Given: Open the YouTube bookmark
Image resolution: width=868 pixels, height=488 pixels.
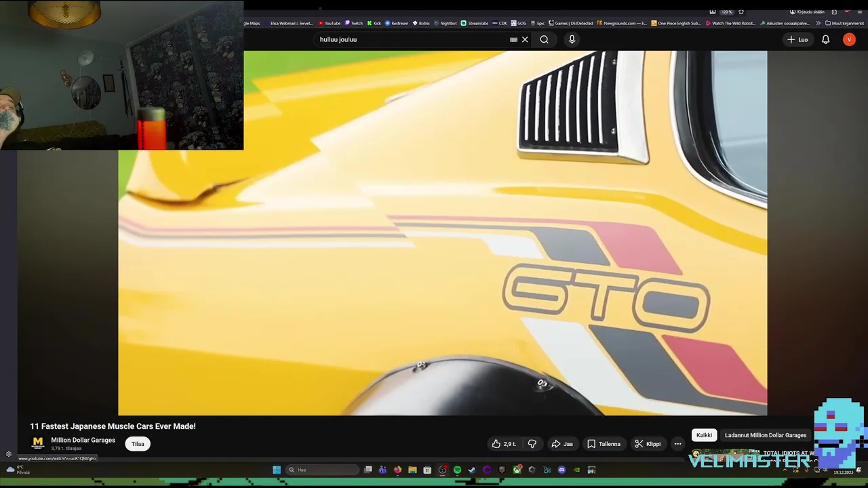Looking at the screenshot, I should (330, 23).
